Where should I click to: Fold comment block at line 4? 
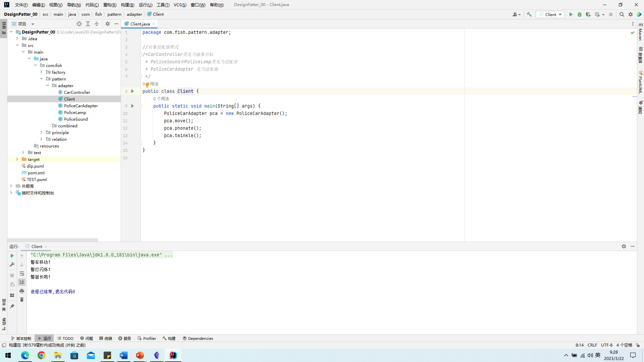pyautogui.click(x=141, y=54)
